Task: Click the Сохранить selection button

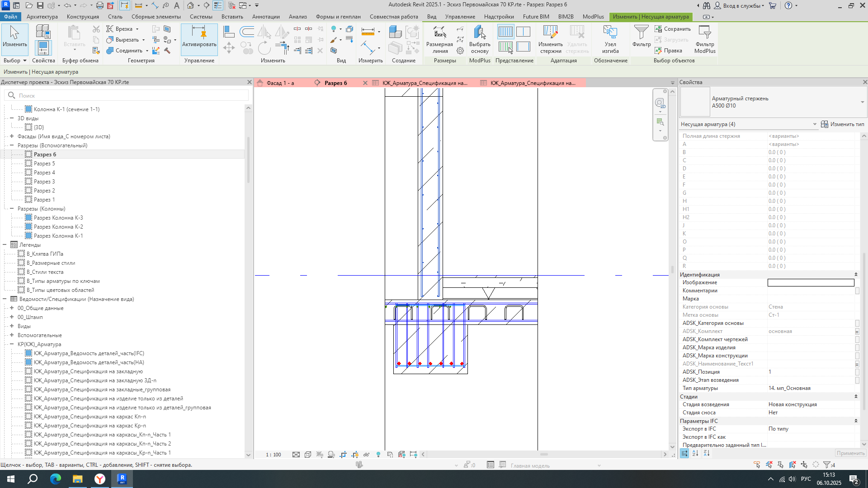Action: point(672,29)
